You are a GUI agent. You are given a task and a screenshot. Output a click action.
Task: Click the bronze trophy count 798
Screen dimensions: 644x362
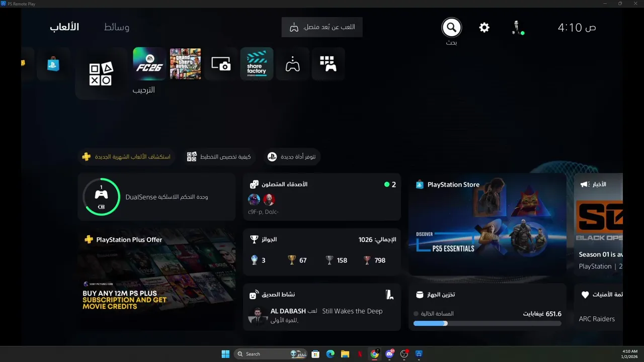click(x=375, y=260)
